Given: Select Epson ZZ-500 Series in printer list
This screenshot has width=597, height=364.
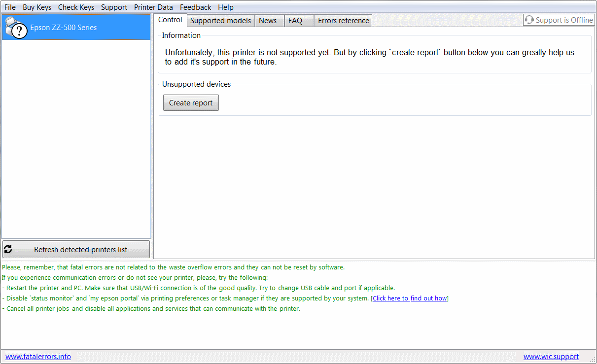Looking at the screenshot, I should tap(76, 28).
